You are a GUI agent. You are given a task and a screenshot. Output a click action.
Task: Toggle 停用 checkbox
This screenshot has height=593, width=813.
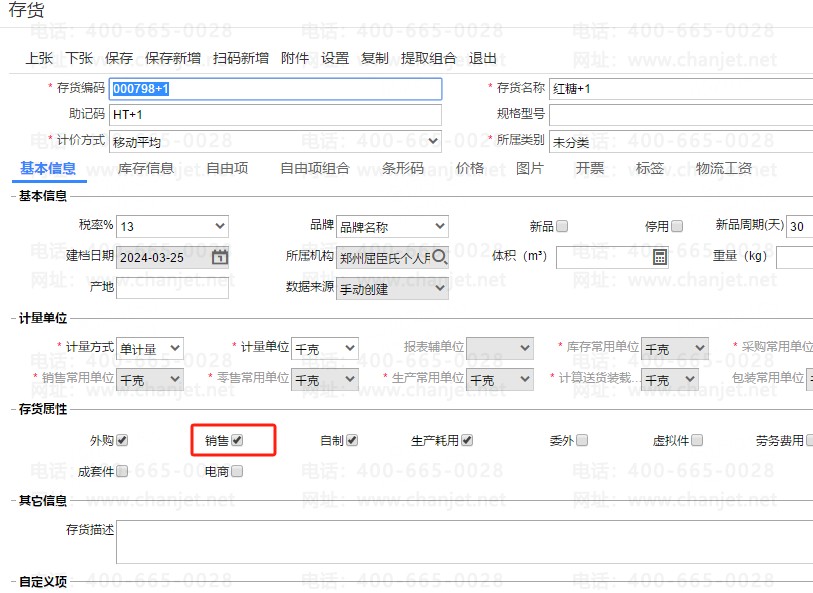[x=677, y=227]
